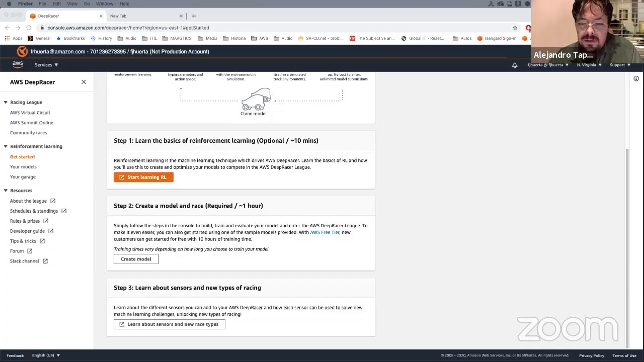
Task: Open the Support dropdown menu
Action: 620,65
